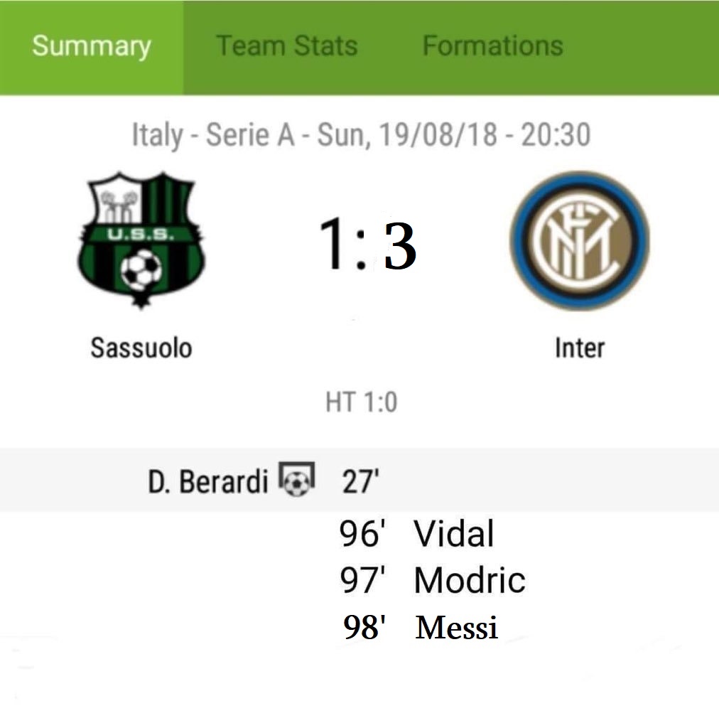Click the 98' minute marker
The height and width of the screenshot is (728, 719).
364,627
